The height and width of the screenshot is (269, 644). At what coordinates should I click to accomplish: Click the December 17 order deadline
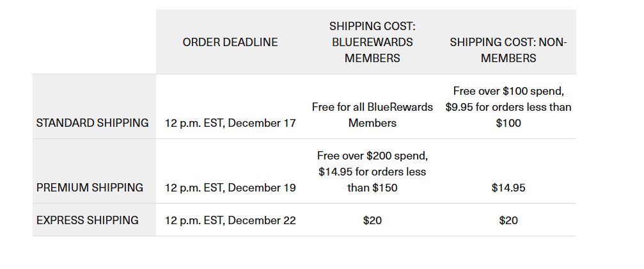(230, 123)
